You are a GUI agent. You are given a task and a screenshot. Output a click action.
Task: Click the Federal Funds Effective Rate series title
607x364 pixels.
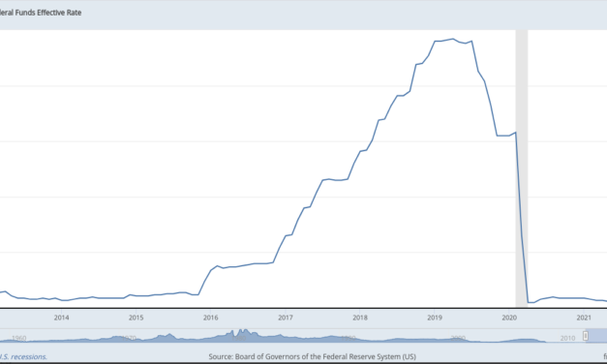pos(41,13)
